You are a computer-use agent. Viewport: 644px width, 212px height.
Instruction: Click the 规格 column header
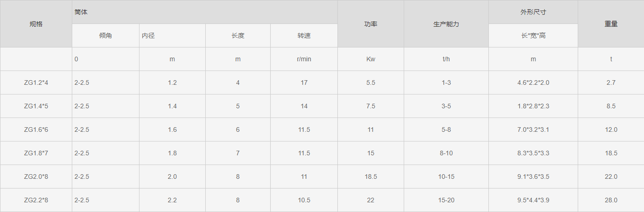point(36,24)
